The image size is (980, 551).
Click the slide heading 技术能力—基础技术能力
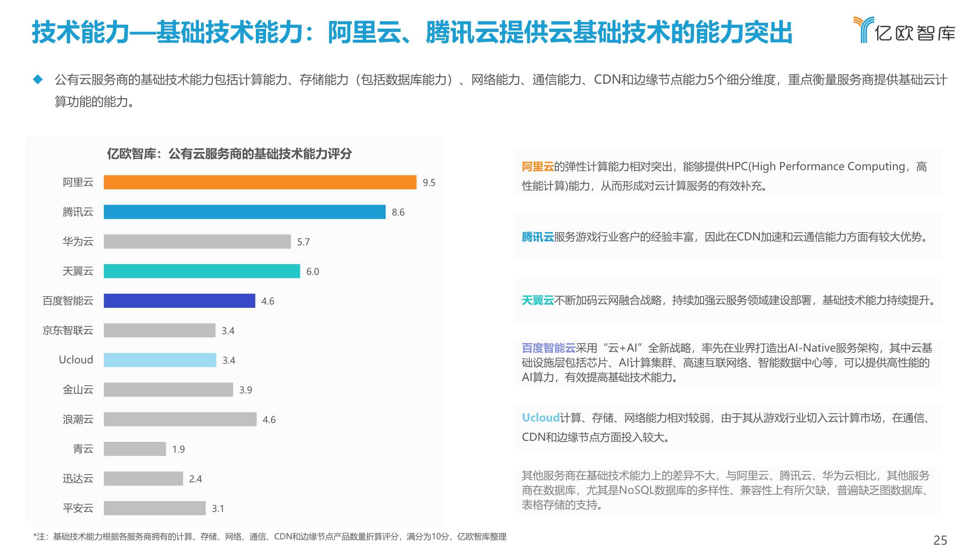168,32
